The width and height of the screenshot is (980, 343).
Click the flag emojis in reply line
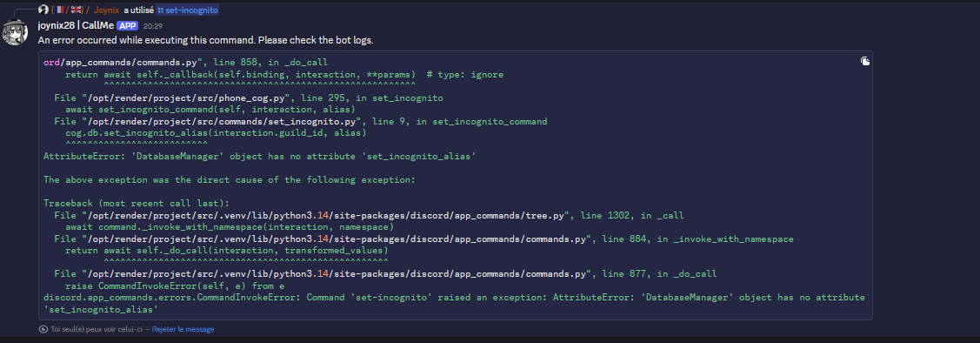70,10
